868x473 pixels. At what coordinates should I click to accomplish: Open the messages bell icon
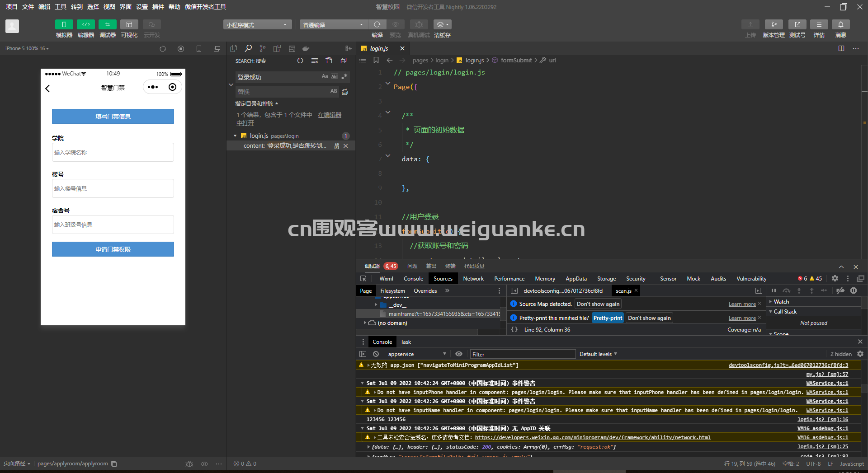[840, 24]
